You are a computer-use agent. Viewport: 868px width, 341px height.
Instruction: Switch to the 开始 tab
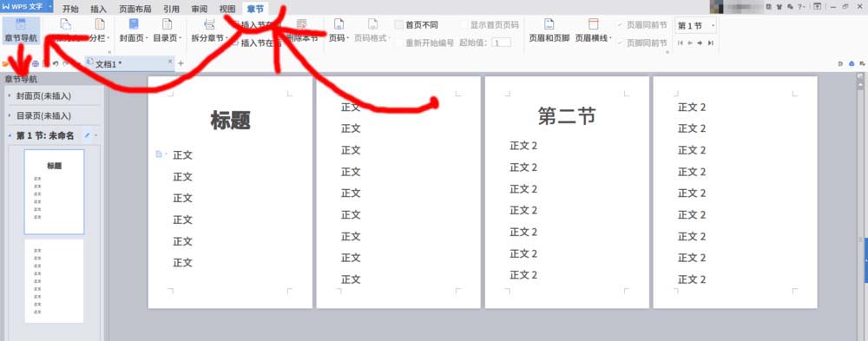pos(70,9)
